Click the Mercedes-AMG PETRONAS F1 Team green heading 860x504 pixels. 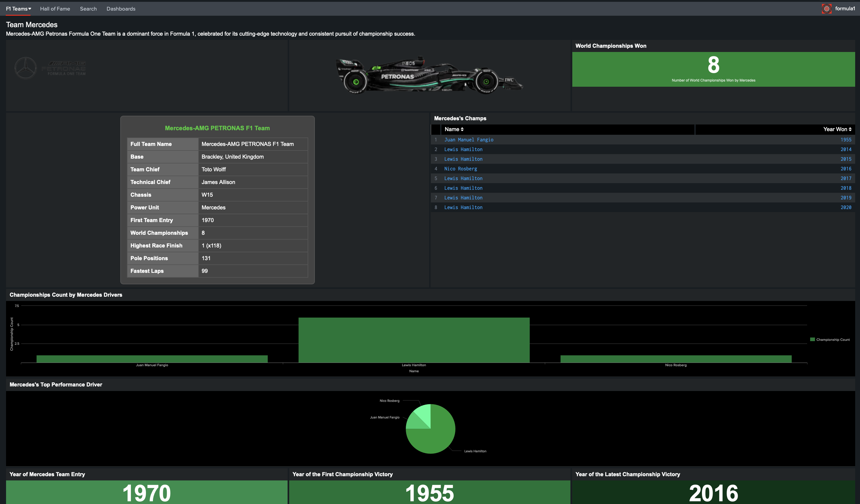(x=217, y=128)
